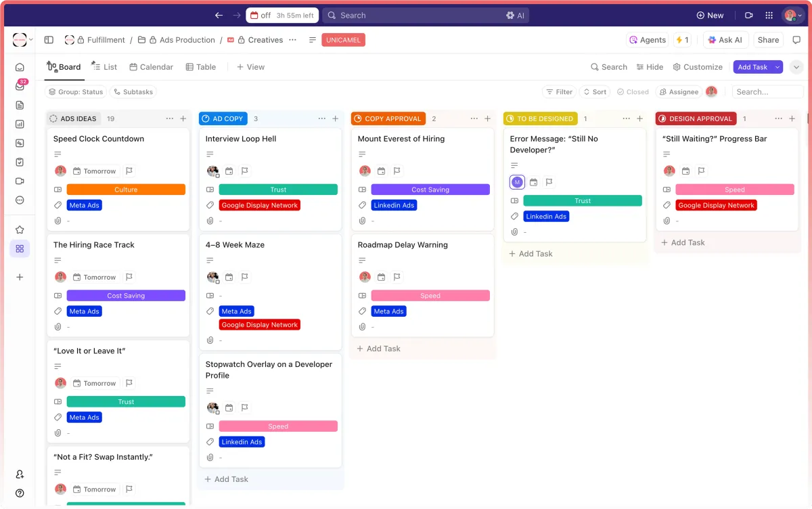Click pink Speed label on Roadmap Delay Warning
Image resolution: width=812 pixels, height=509 pixels.
430,296
